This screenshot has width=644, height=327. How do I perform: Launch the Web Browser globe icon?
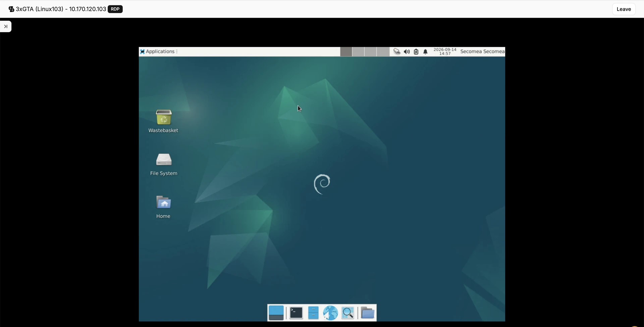[x=330, y=313]
